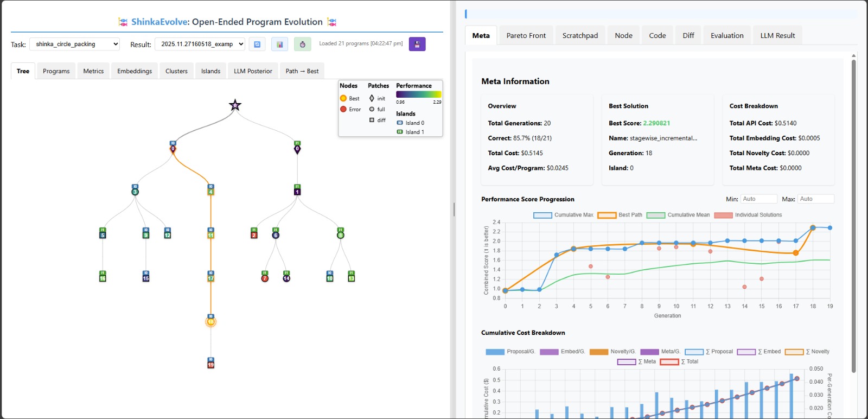
Task: Open the Result dropdown selector
Action: click(200, 45)
